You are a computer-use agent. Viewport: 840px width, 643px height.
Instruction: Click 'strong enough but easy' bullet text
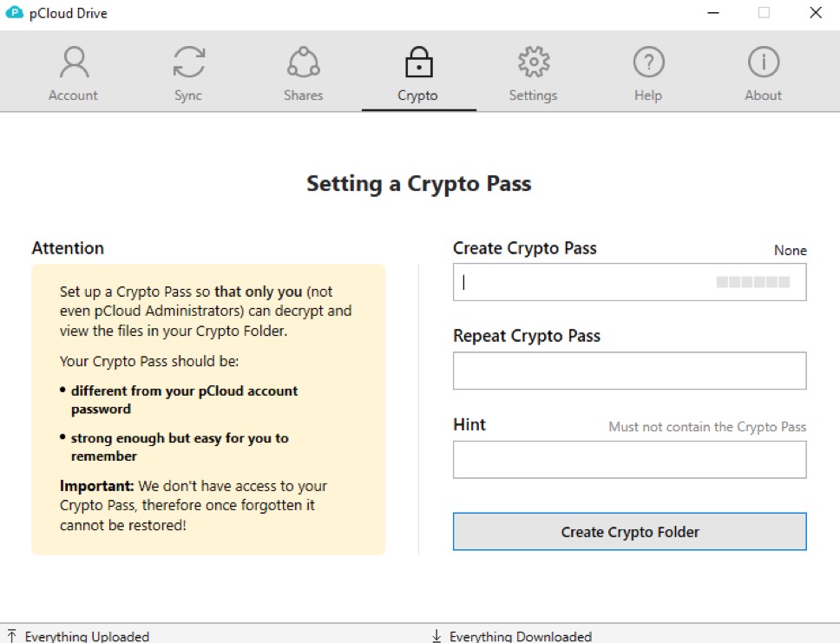[x=180, y=447]
